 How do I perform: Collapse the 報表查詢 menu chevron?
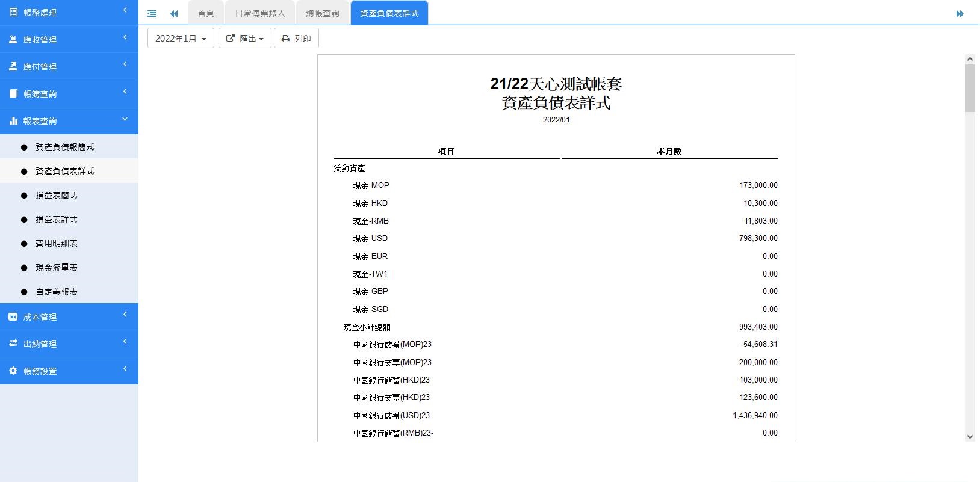(x=125, y=119)
